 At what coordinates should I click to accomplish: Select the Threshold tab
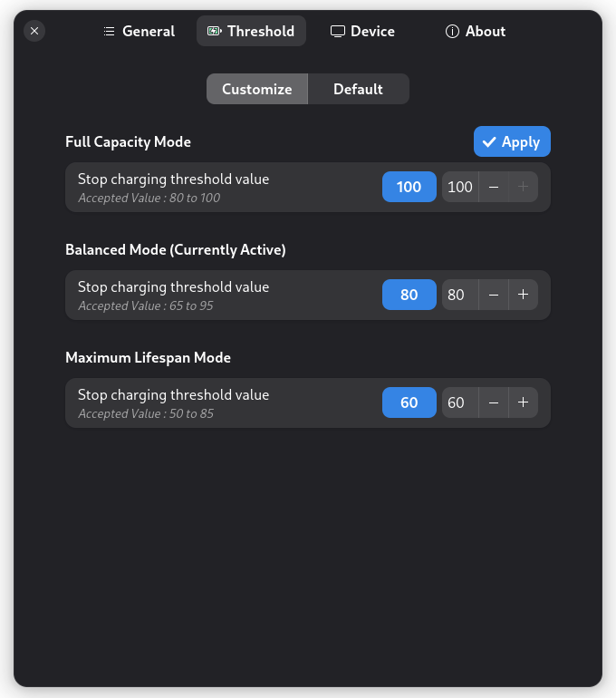click(x=251, y=31)
